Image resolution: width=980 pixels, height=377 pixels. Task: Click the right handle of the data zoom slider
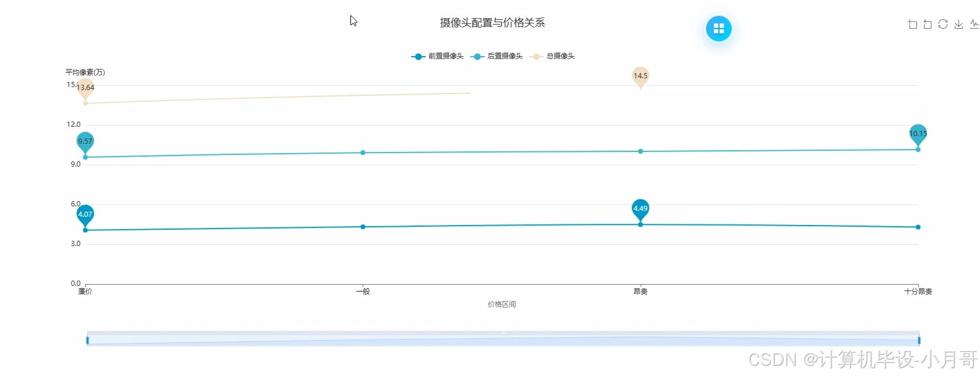point(919,340)
